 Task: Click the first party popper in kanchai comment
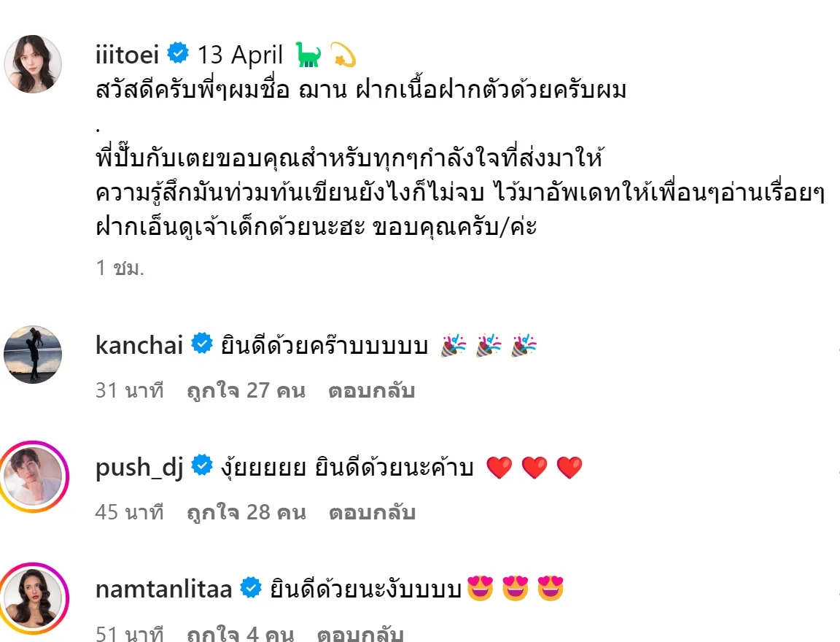(x=454, y=346)
